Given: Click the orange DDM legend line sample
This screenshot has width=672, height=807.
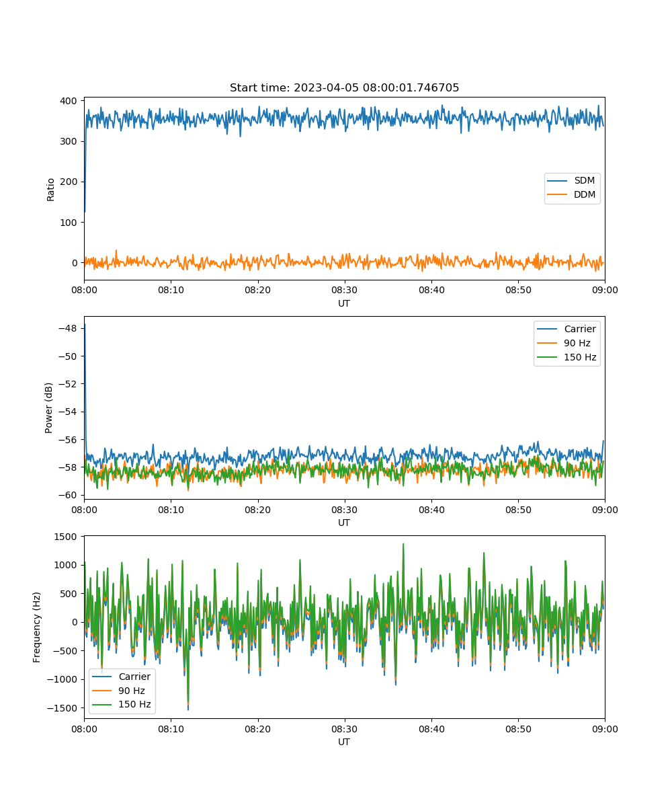Looking at the screenshot, I should (x=556, y=195).
